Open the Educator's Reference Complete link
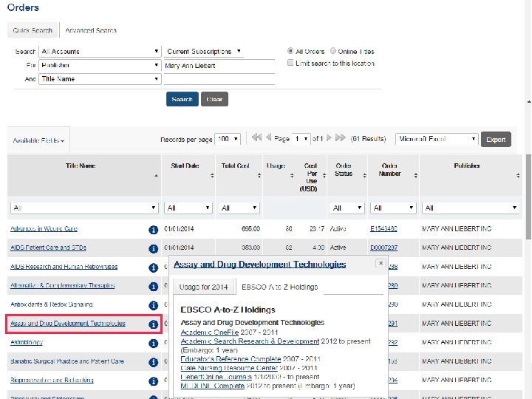 pyautogui.click(x=231, y=359)
